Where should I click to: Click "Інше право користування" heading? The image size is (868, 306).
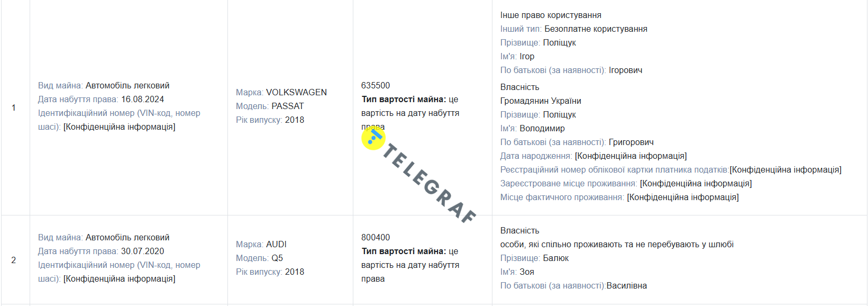pyautogui.click(x=551, y=15)
